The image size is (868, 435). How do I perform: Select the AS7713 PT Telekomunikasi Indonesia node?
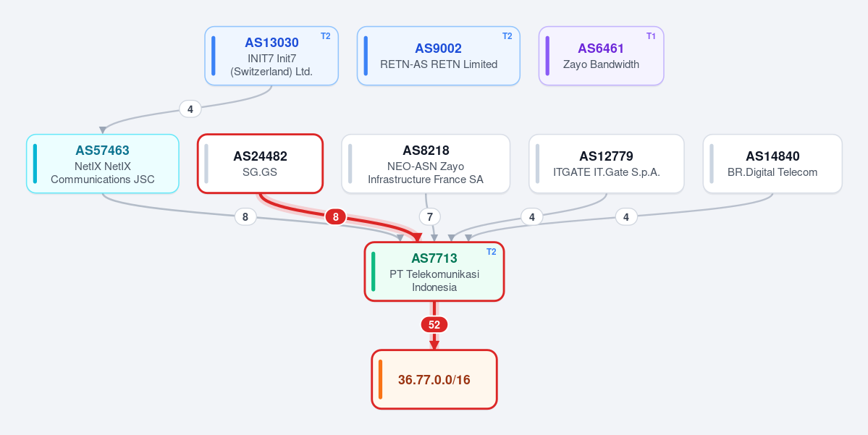[x=434, y=271]
